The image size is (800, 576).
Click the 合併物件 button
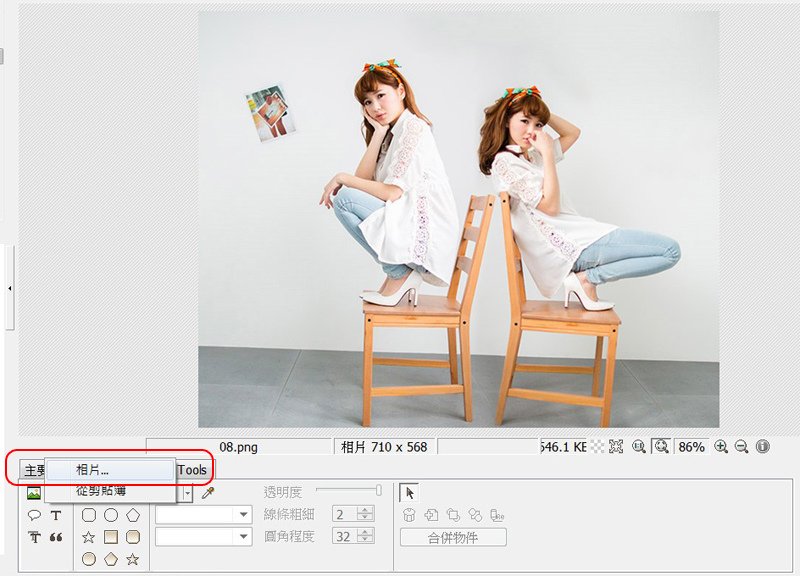click(x=453, y=537)
